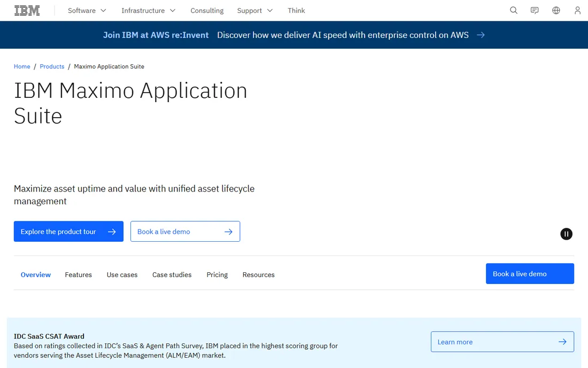The image size is (588, 368).
Task: Expand the Software dropdown menu
Action: point(87,11)
